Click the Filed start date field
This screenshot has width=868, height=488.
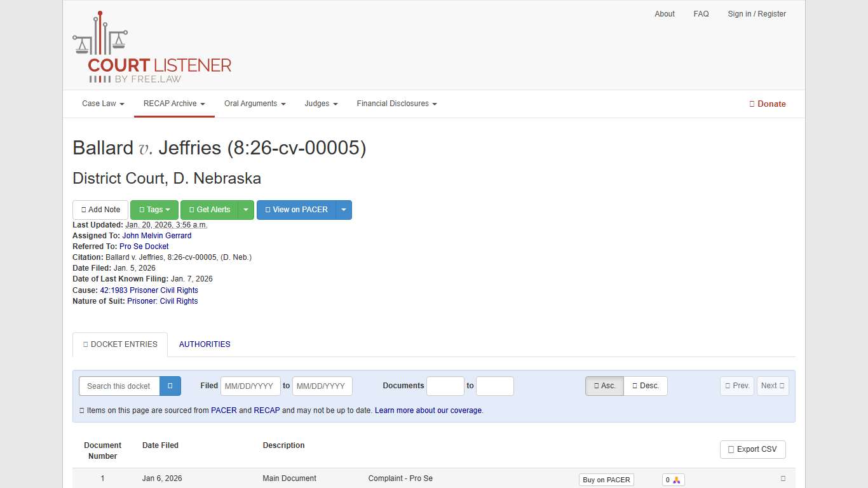tap(249, 386)
